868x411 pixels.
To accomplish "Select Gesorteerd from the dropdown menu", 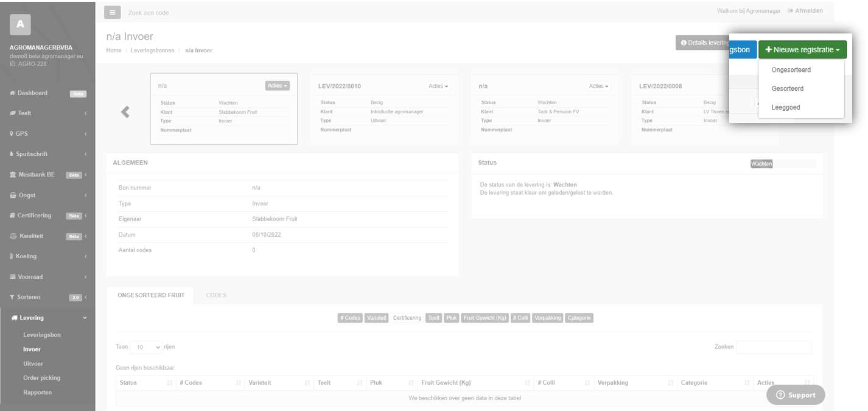I will tap(787, 88).
